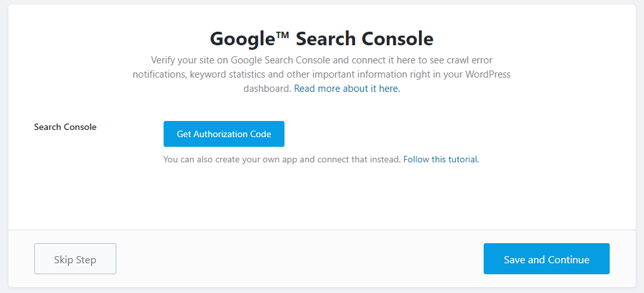Open the 'Read more about it here' link
The image size is (644, 293).
pos(347,89)
